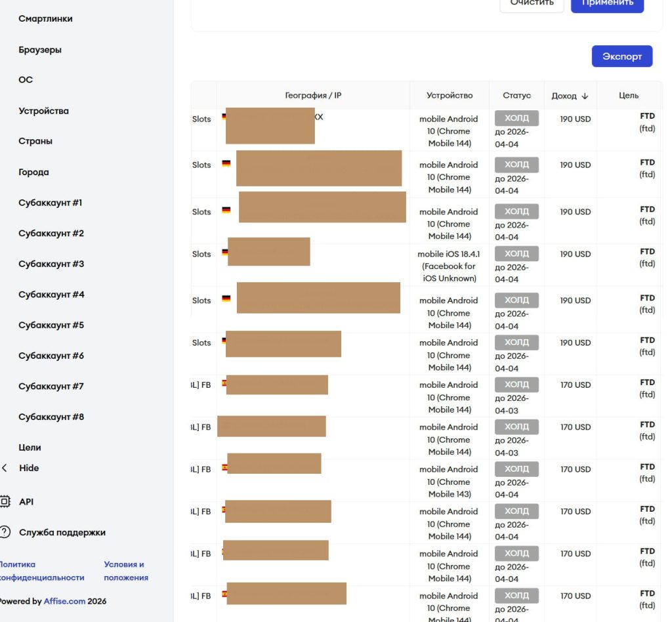Select Браузеры menu item
This screenshot has width=672, height=622.
pyautogui.click(x=40, y=50)
